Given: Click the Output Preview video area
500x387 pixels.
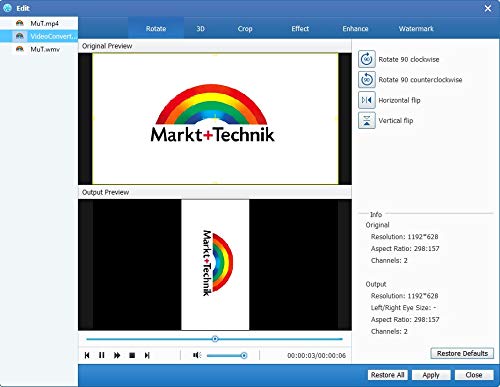Looking at the screenshot, I should pyautogui.click(x=215, y=265).
